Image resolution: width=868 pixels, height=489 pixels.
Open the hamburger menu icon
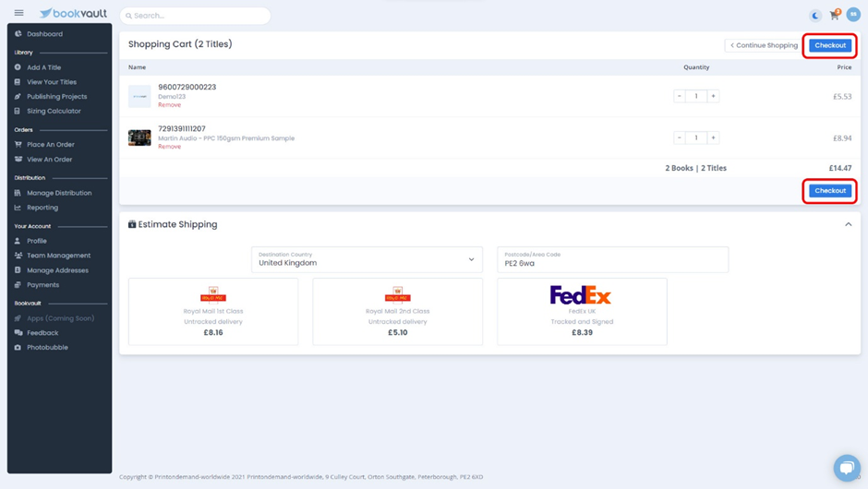pos(18,13)
